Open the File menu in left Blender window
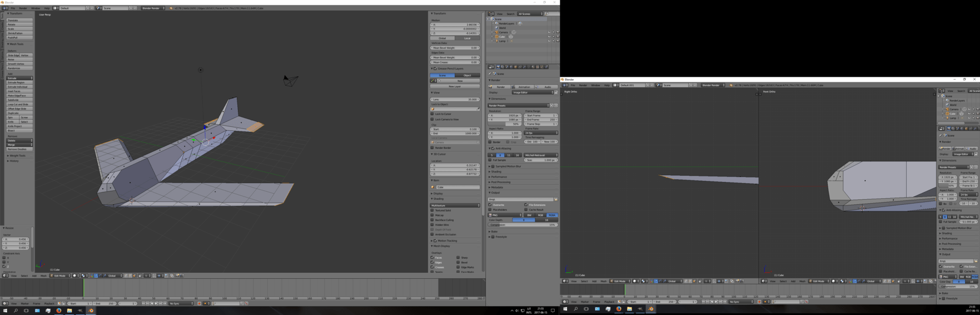This screenshot has width=980, height=315. point(13,8)
